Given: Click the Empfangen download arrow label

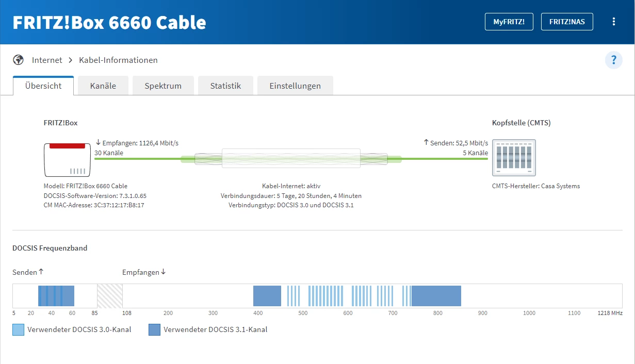Looking at the screenshot, I should coord(144,272).
